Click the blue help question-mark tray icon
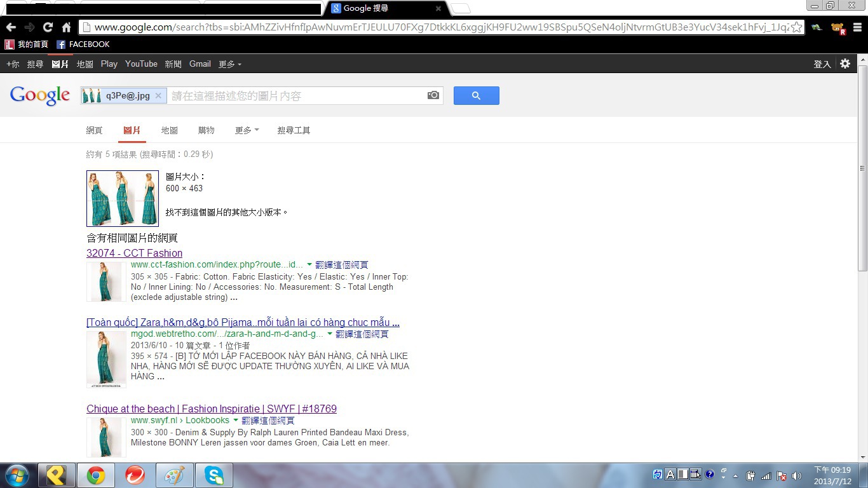Screen dimensions: 868x488 pos(710,474)
